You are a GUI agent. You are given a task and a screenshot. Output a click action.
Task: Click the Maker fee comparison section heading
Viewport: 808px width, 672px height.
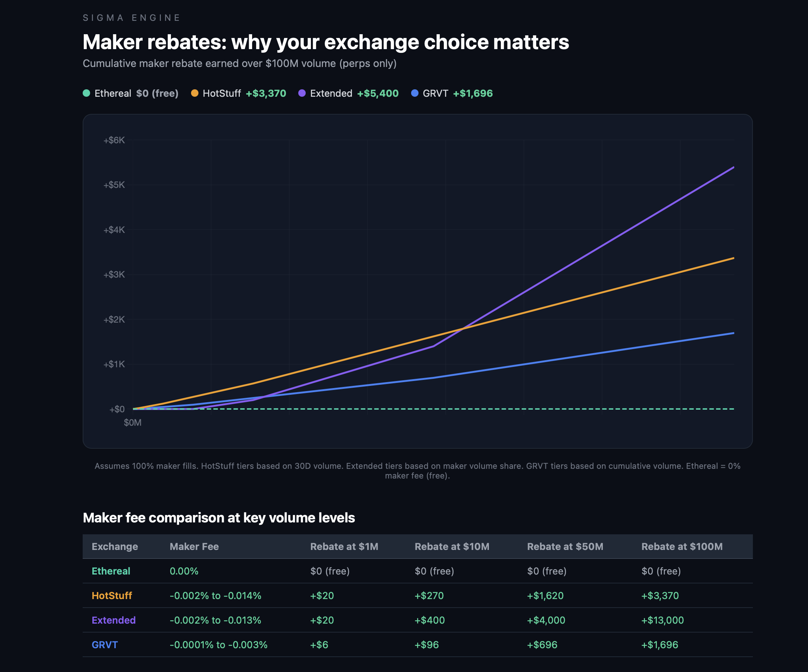[x=219, y=518]
